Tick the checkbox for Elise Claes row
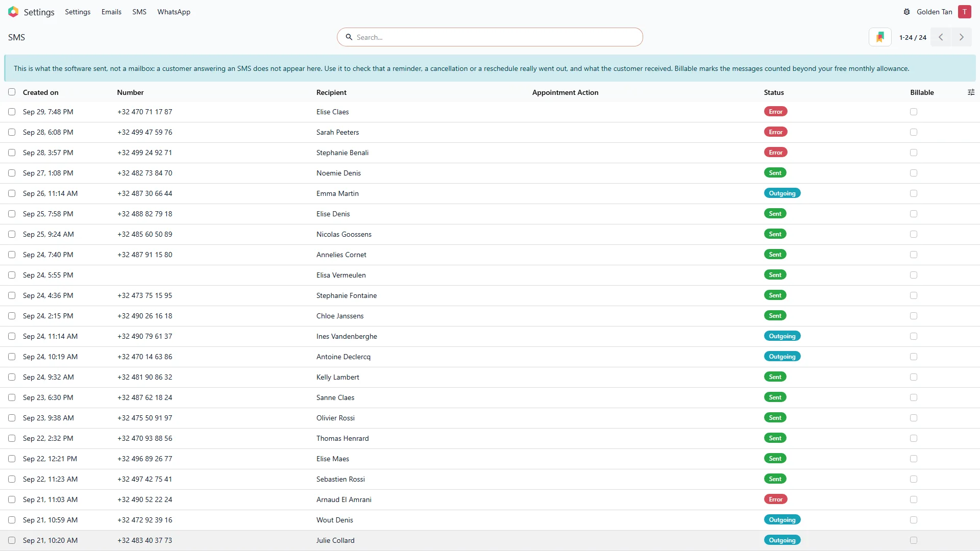 12,112
